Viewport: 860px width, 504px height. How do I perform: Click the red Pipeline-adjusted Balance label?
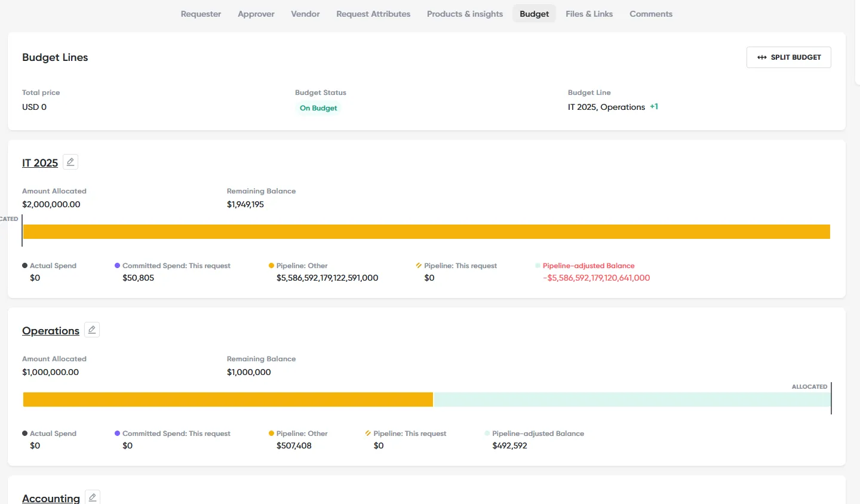588,266
